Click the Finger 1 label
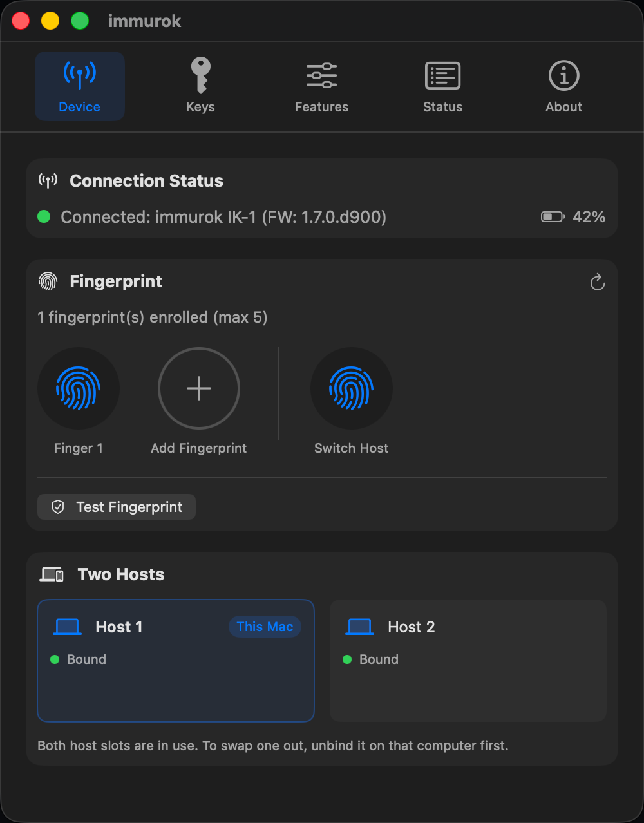 (x=79, y=448)
